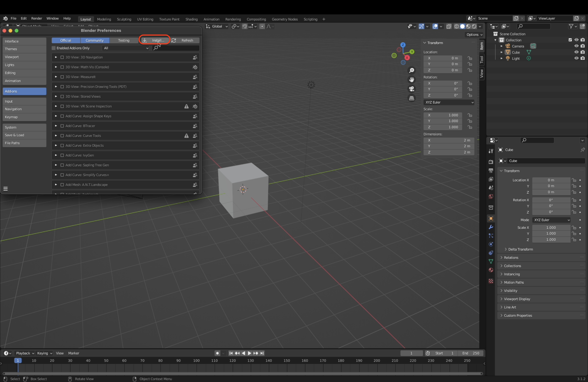Lock the Location X field in sidebar
588x382 pixels.
470,58
